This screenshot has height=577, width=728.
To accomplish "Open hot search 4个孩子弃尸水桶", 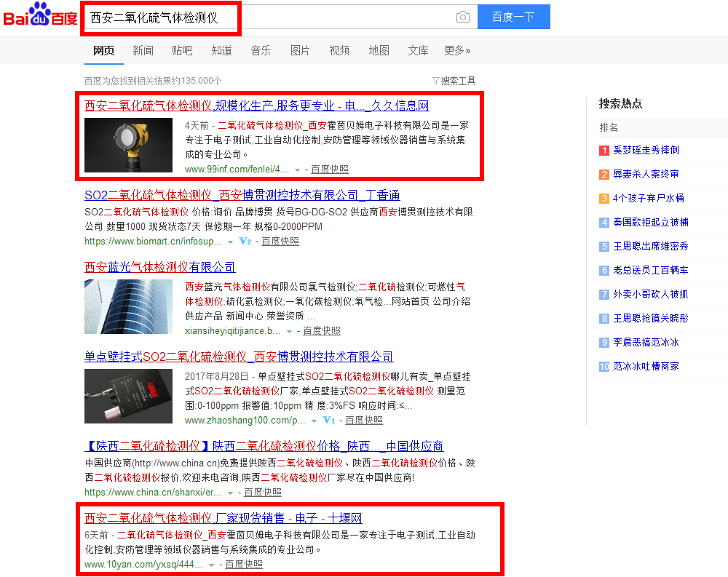I will click(x=649, y=198).
